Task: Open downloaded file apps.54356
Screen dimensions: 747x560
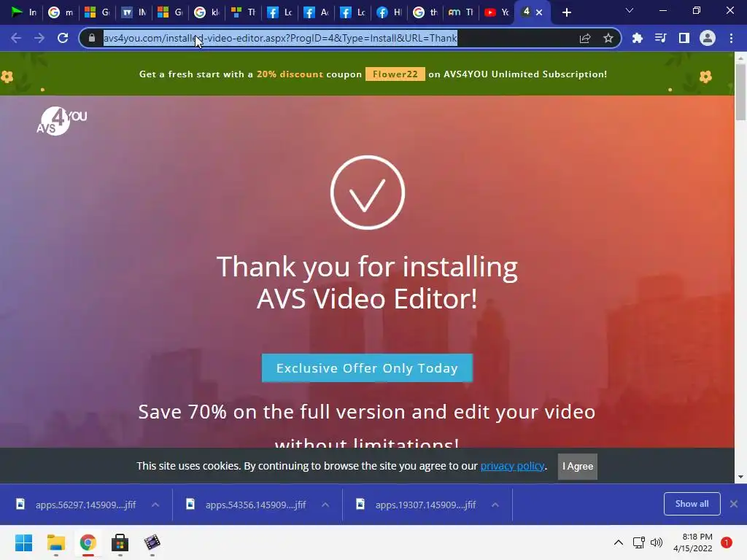Action: 247,505
